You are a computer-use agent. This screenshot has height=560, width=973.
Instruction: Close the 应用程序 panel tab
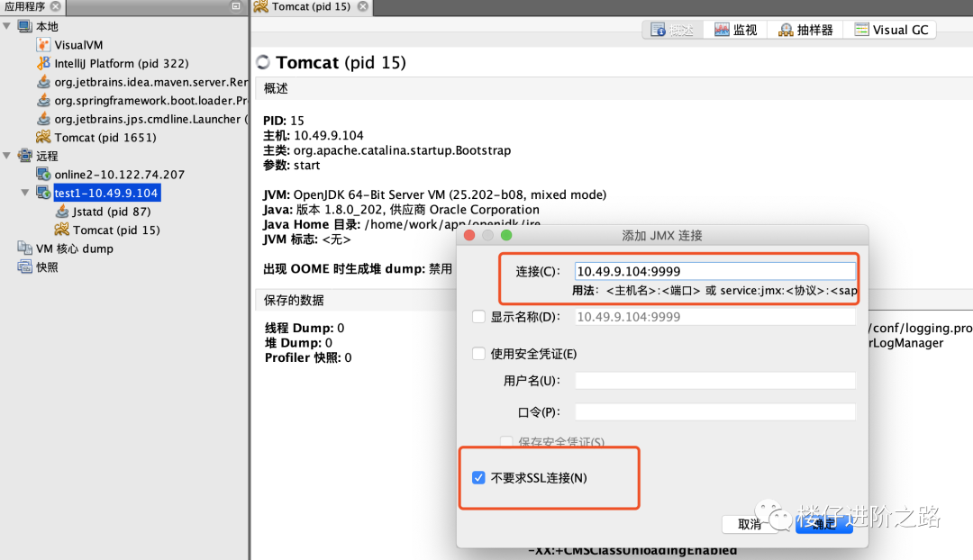pos(56,6)
